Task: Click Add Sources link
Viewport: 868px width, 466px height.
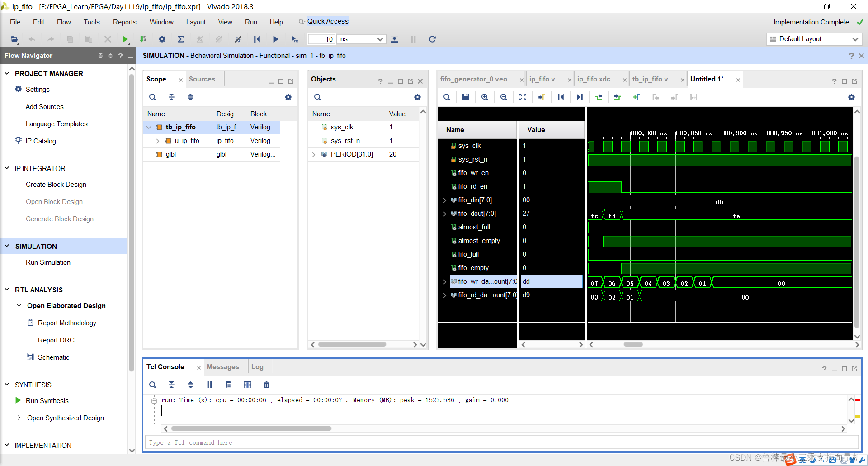Action: [44, 107]
